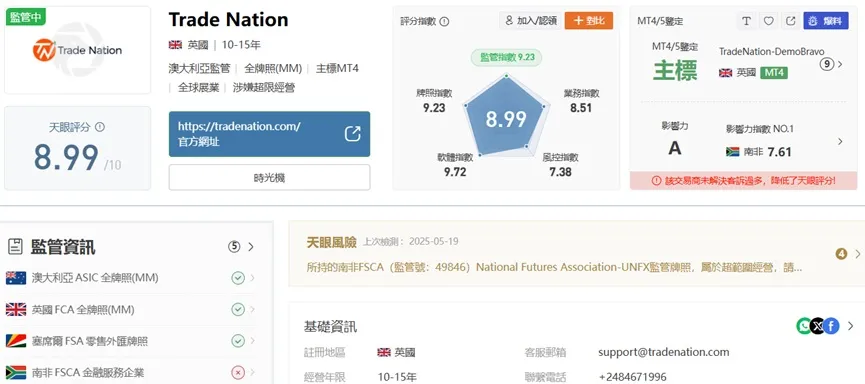Click the share icon in MT4/5 panel
The image size is (865, 384).
[791, 21]
